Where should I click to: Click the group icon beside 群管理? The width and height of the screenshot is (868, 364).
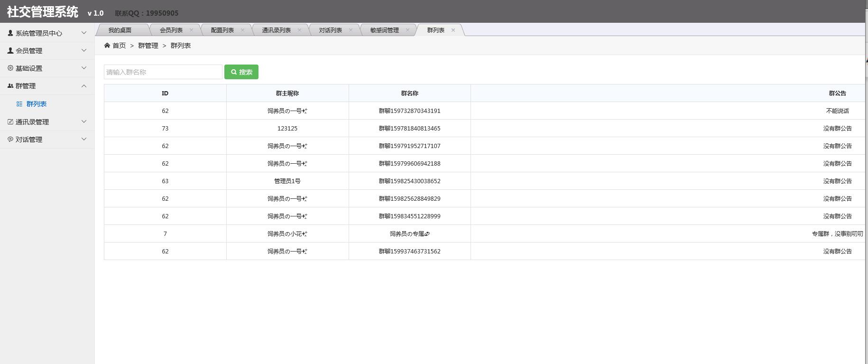click(10, 86)
